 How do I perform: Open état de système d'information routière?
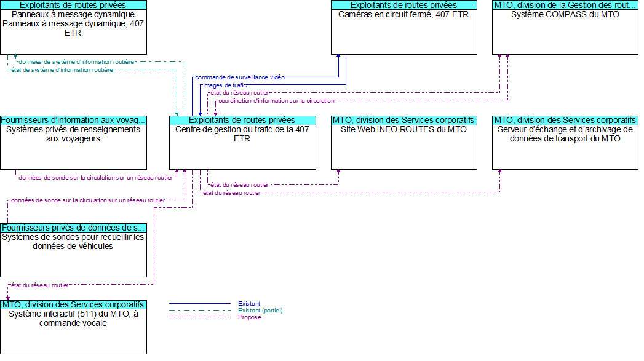[62, 70]
